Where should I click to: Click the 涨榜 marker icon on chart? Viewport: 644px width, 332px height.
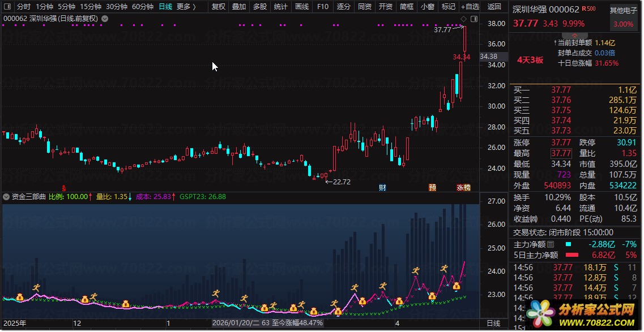click(x=463, y=187)
